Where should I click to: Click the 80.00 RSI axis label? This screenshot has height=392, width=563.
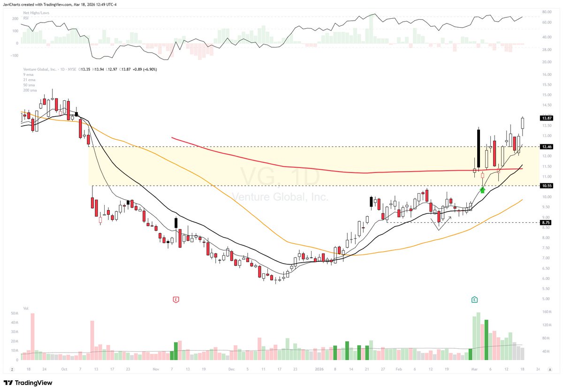(x=547, y=11)
